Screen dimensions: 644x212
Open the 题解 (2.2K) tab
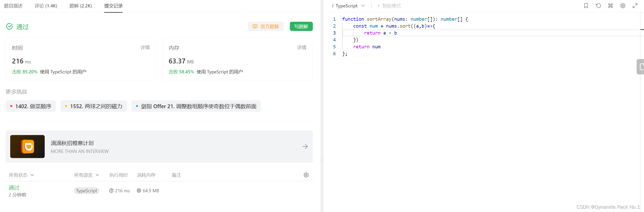[81, 6]
